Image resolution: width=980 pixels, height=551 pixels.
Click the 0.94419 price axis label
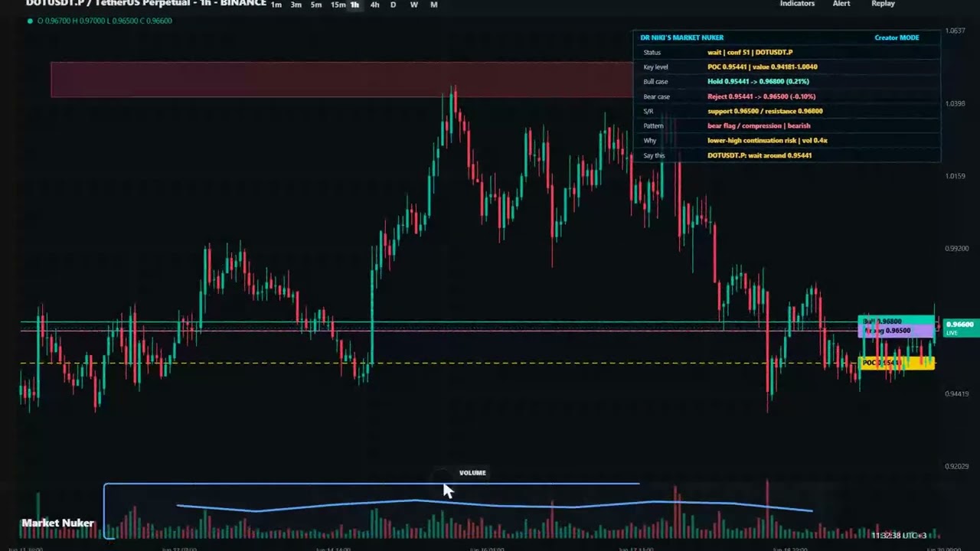(957, 394)
